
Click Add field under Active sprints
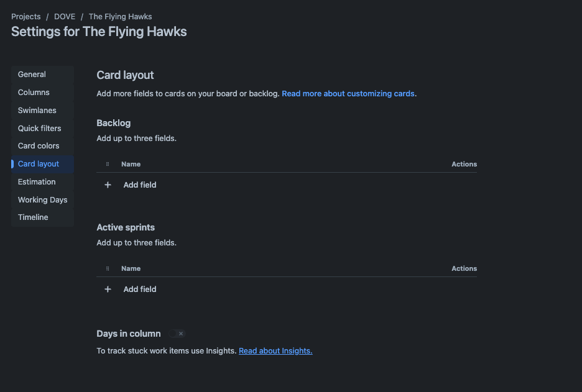139,289
